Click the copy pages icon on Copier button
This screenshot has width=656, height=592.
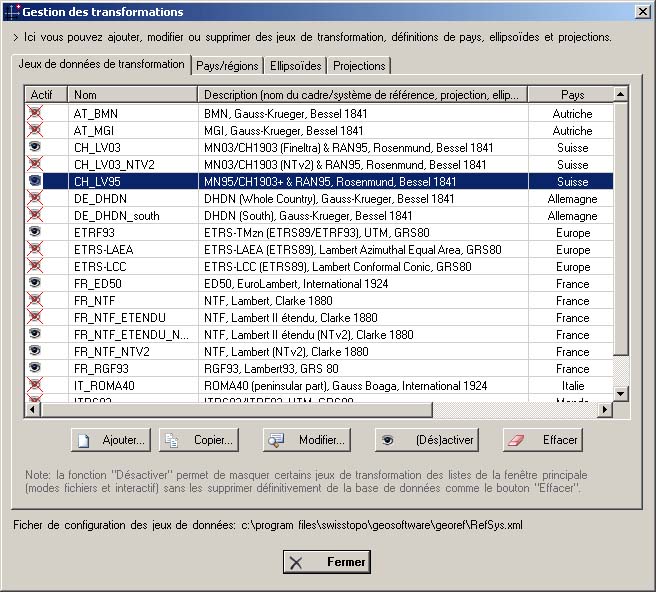point(172,440)
